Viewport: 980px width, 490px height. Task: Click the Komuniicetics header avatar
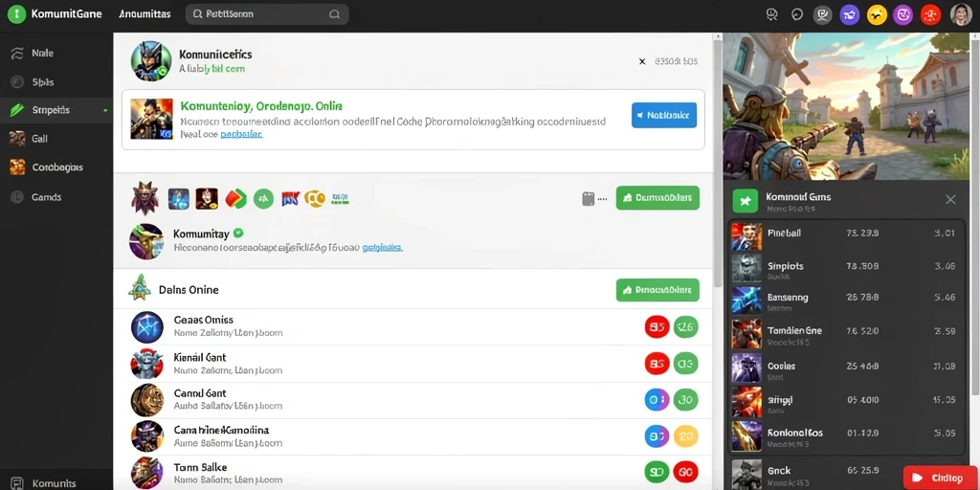(151, 61)
